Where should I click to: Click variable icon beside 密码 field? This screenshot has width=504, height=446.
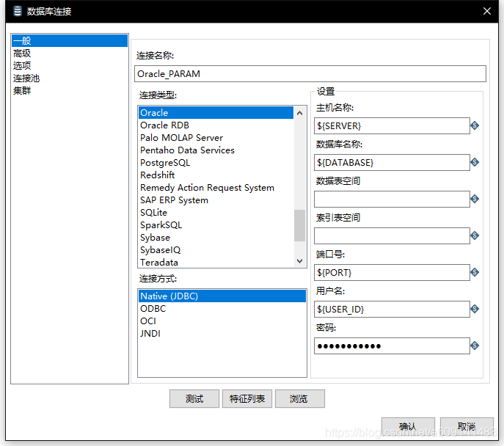point(475,346)
